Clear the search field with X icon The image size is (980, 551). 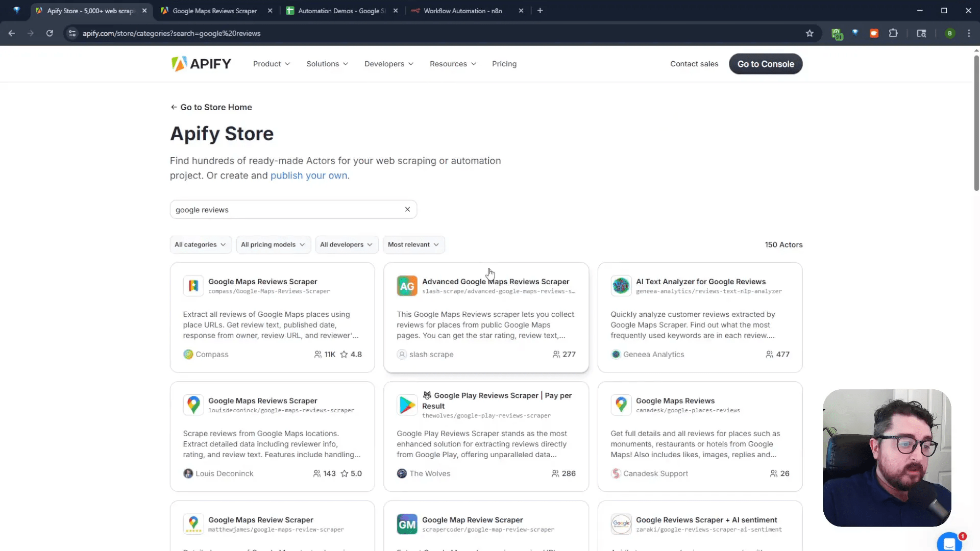pos(407,209)
